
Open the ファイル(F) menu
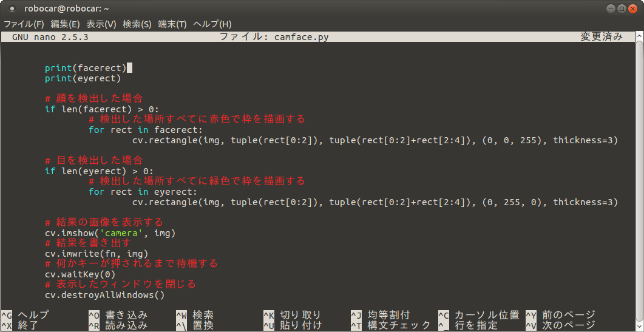click(24, 24)
